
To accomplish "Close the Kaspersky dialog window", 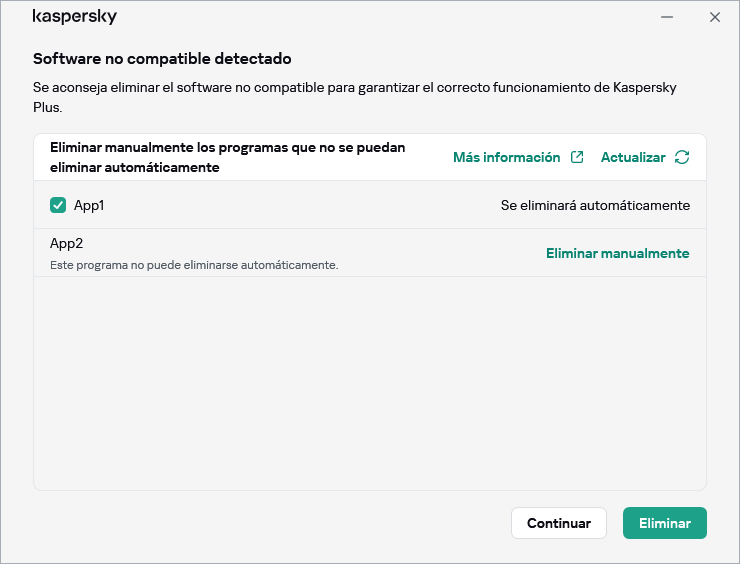I will (x=714, y=17).
